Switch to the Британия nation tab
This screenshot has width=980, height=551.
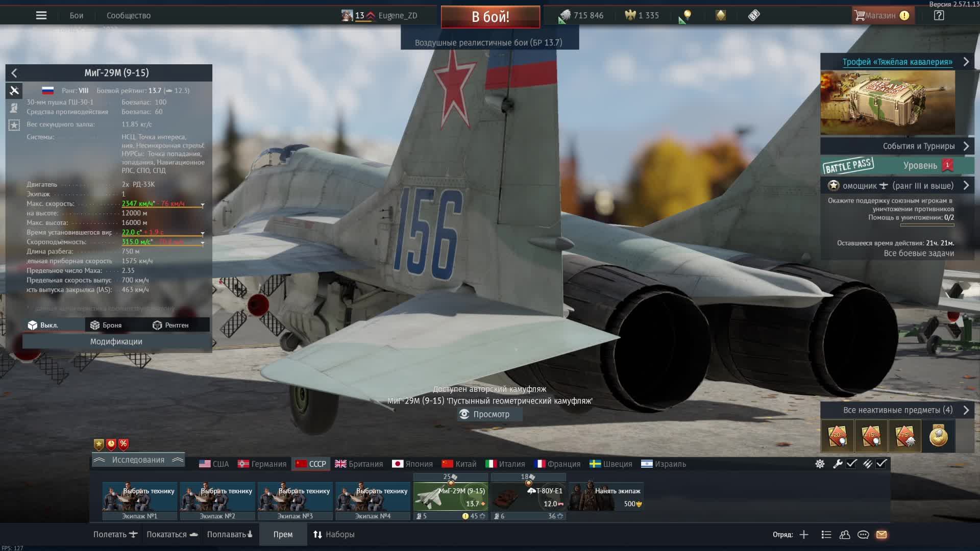coord(359,464)
